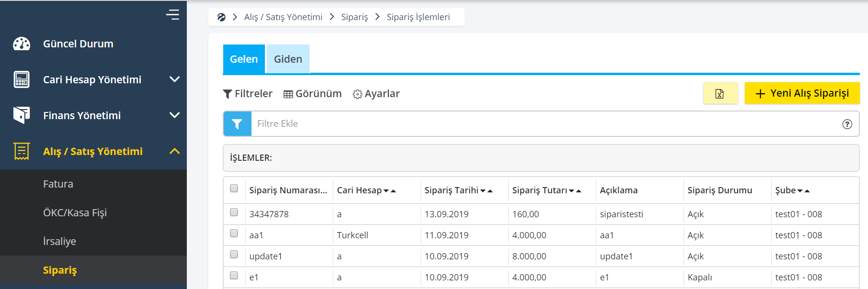Screen dimensions: 868x289
Task: Open İrsaliye in the sidebar
Action: (x=59, y=241)
